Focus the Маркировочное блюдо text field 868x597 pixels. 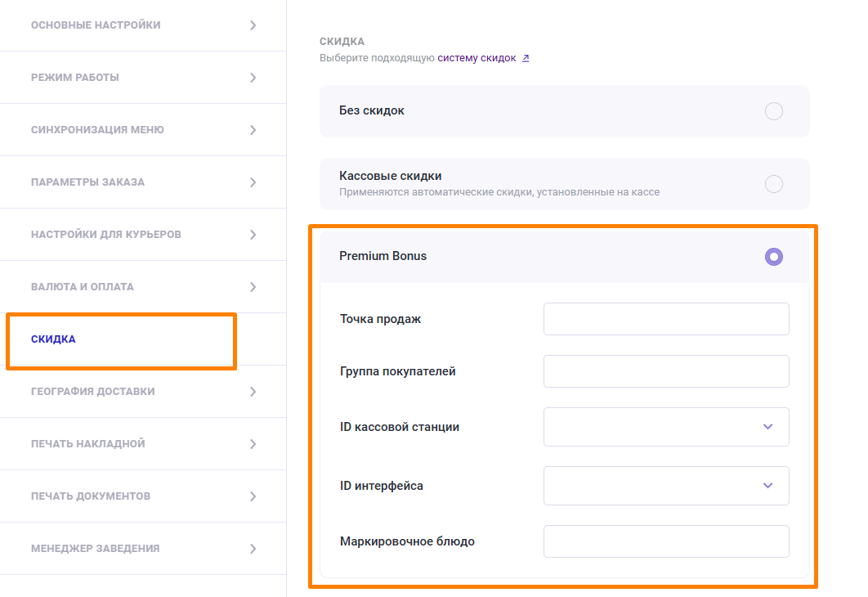click(666, 541)
